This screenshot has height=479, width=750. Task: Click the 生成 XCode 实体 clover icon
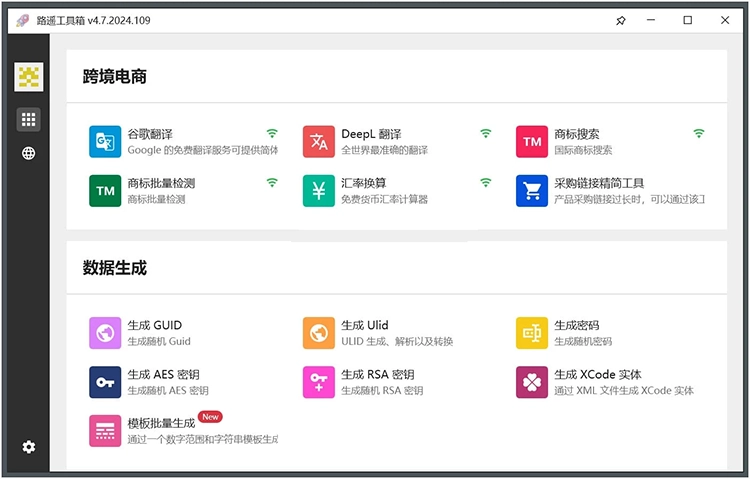(x=532, y=382)
